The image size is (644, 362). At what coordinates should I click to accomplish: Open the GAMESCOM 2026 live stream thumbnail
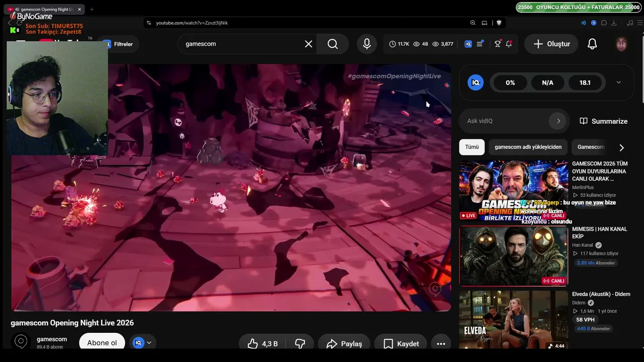(513, 191)
